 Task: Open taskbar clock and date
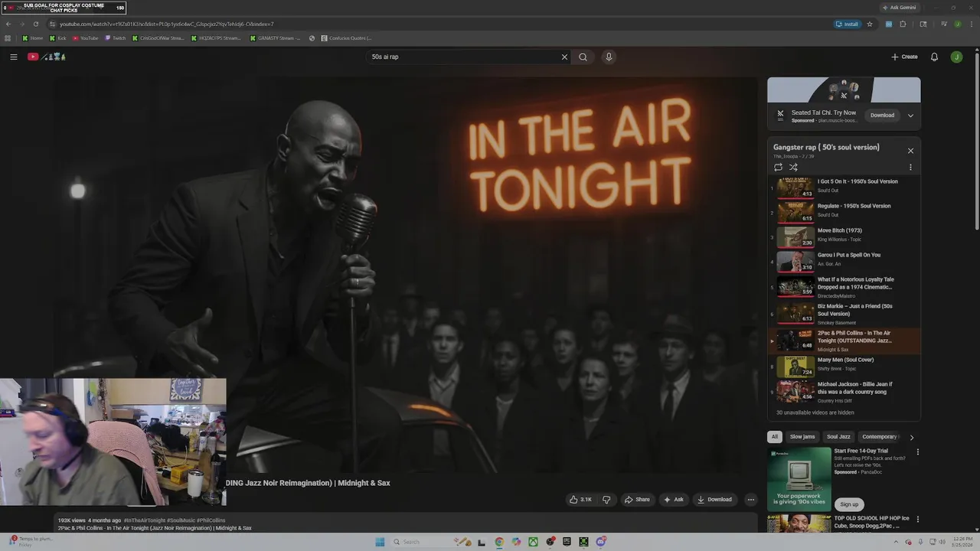[x=963, y=542]
